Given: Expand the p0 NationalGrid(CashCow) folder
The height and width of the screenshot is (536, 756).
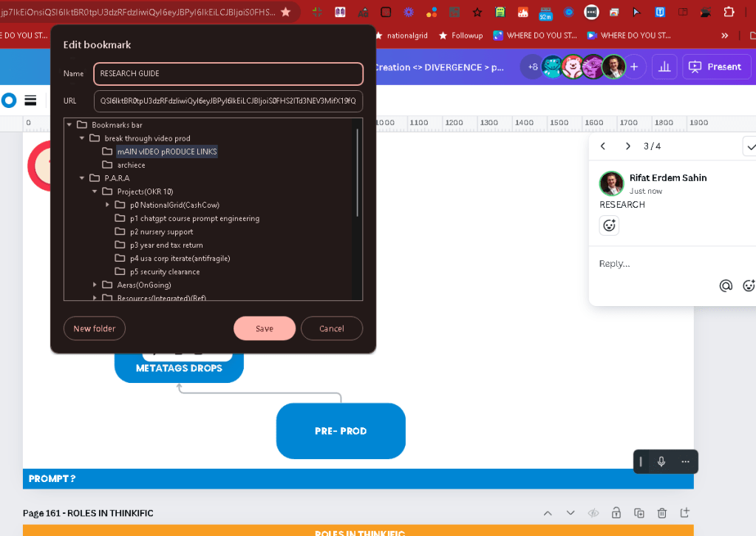Looking at the screenshot, I should [x=107, y=205].
